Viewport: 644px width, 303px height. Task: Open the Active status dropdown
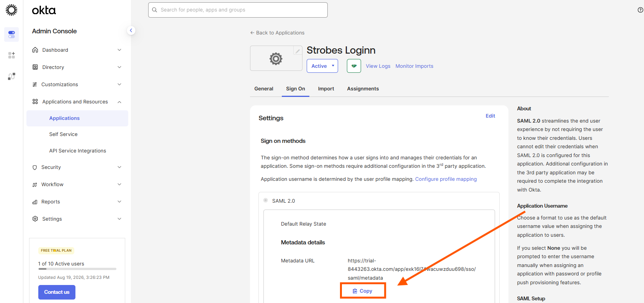point(322,66)
